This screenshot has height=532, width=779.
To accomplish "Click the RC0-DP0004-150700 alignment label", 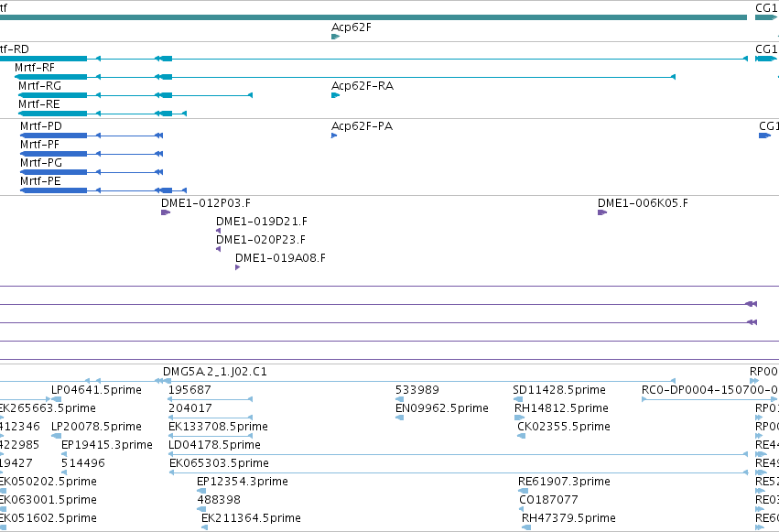I will (x=709, y=390).
